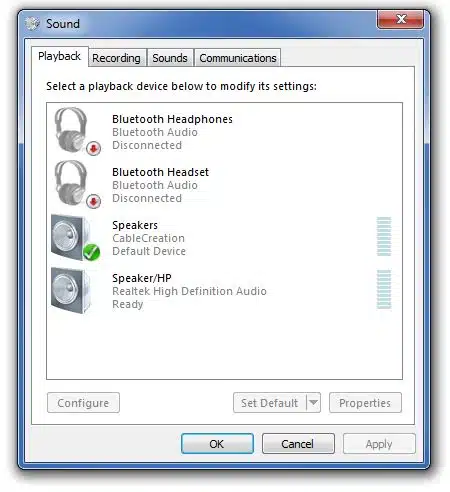The height and width of the screenshot is (492, 450).
Task: Go to the Communications tab
Action: click(x=238, y=58)
